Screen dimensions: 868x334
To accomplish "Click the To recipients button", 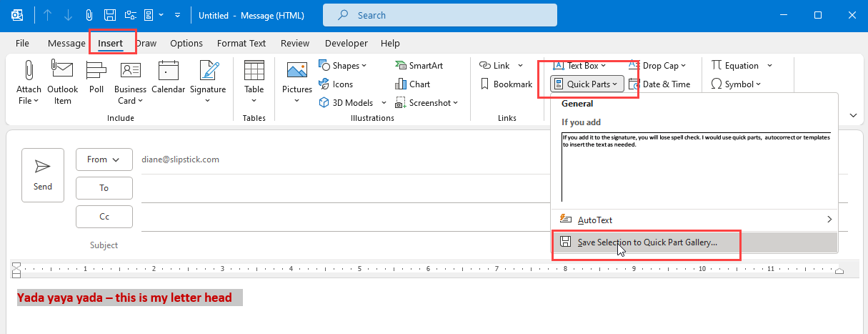I will pyautogui.click(x=104, y=188).
